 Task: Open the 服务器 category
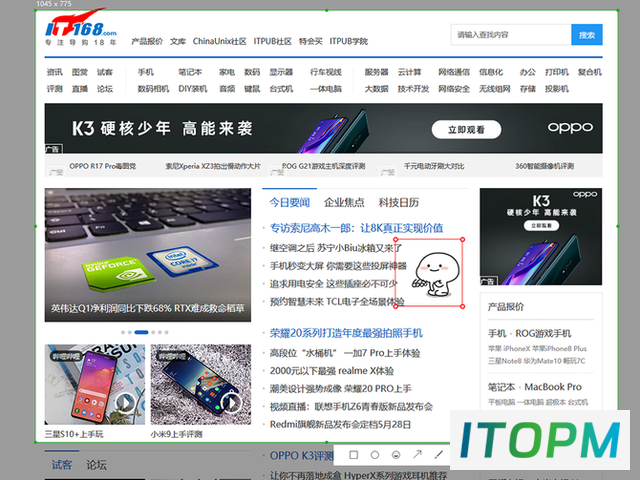point(376,72)
